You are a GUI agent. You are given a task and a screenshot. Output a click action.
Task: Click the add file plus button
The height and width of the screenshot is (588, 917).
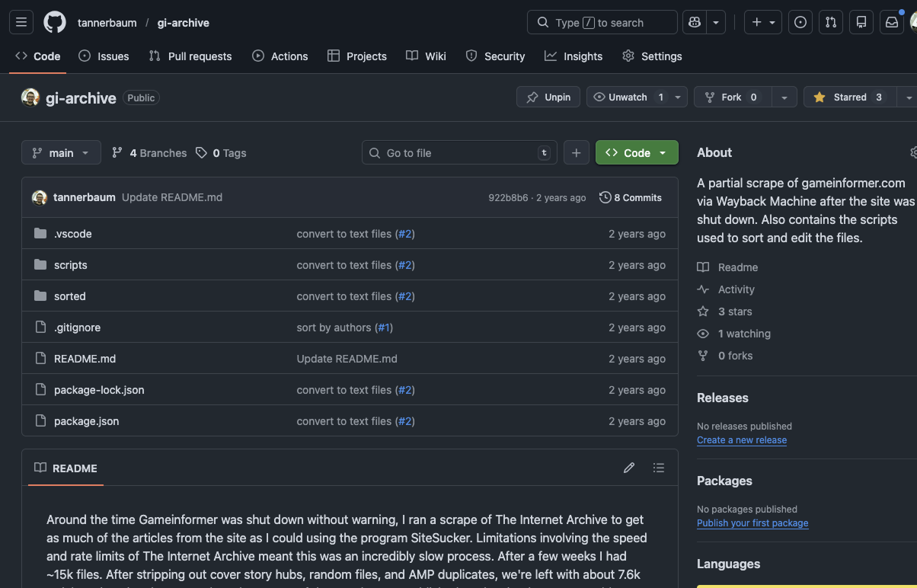[x=577, y=153]
